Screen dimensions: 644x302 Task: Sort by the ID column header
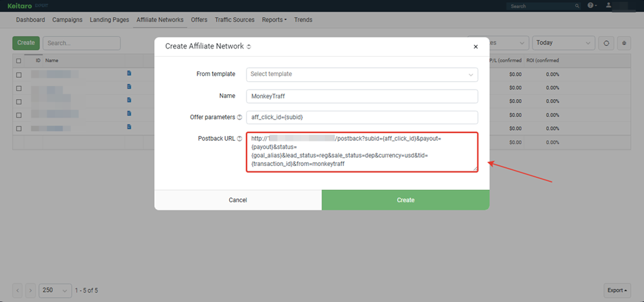[38, 61]
